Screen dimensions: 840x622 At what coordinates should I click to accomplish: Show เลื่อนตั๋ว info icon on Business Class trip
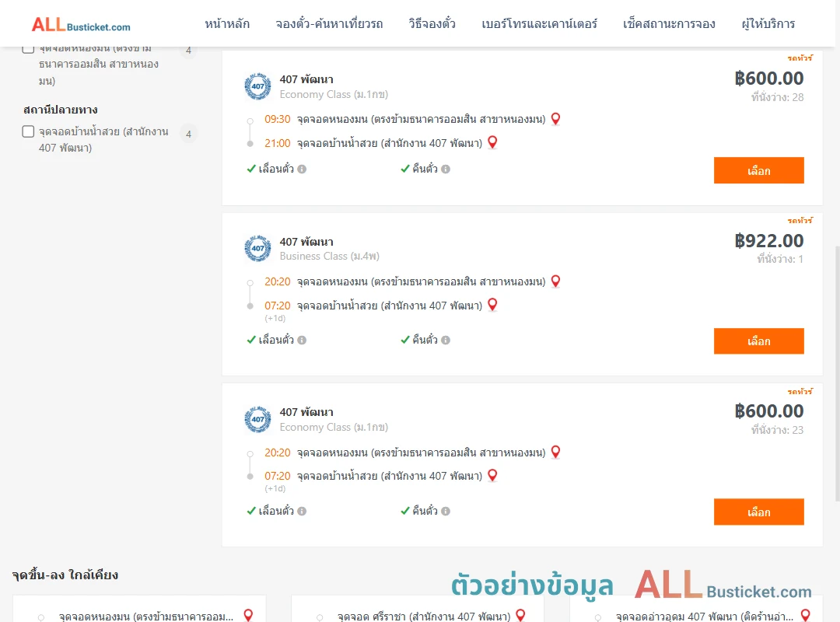pyautogui.click(x=302, y=341)
